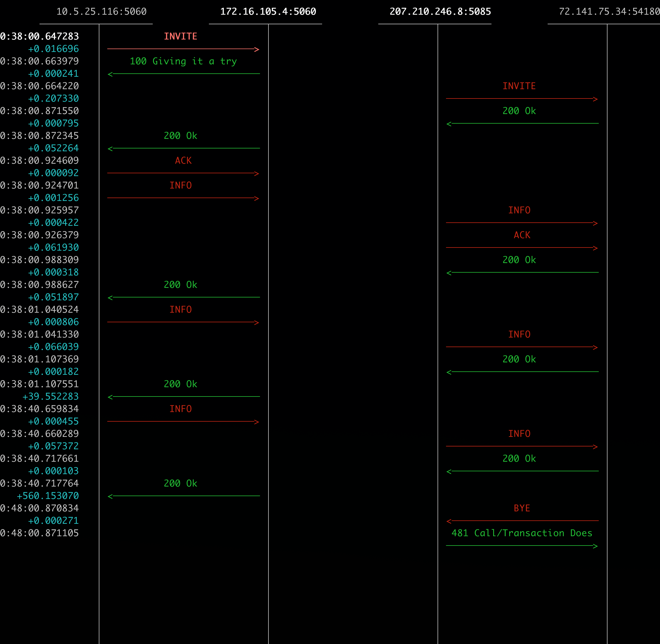
Task: Click the +560.153070 time delta
Action: [x=48, y=496]
